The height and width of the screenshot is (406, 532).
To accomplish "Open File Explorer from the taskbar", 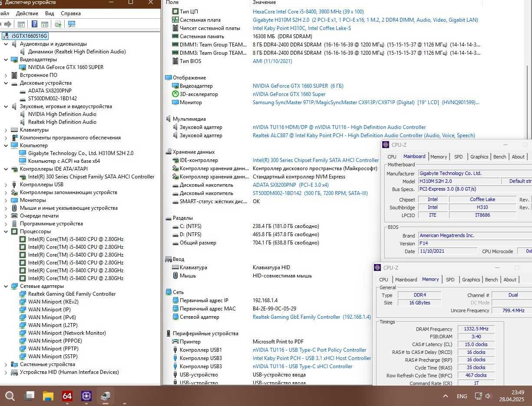I will click(48, 396).
